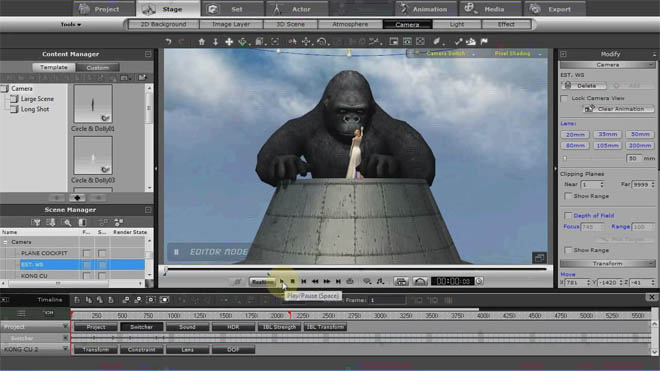Click the Scene Manager search magnifier icon

pos(67,222)
